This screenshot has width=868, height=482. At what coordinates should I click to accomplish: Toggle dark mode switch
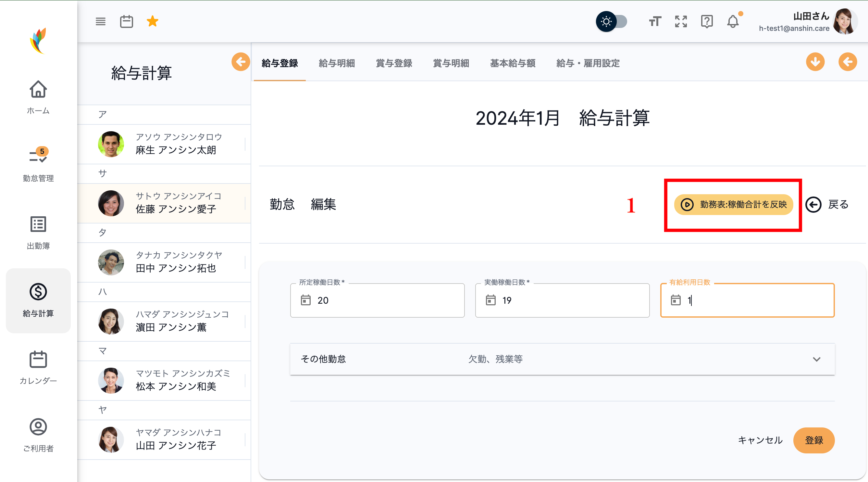coord(613,21)
